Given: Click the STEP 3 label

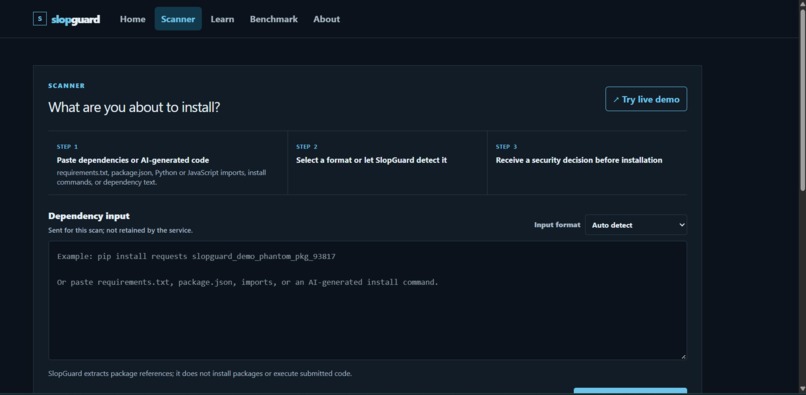Looking at the screenshot, I should tap(506, 147).
